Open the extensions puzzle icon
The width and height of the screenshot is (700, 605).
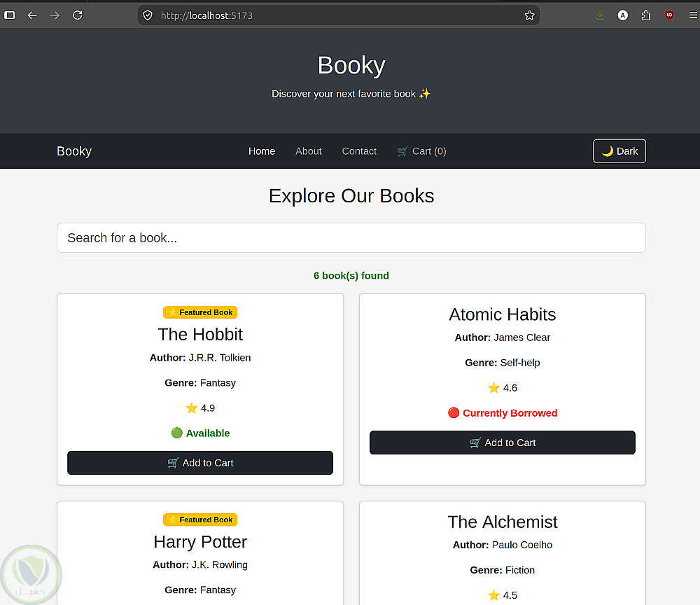point(645,15)
